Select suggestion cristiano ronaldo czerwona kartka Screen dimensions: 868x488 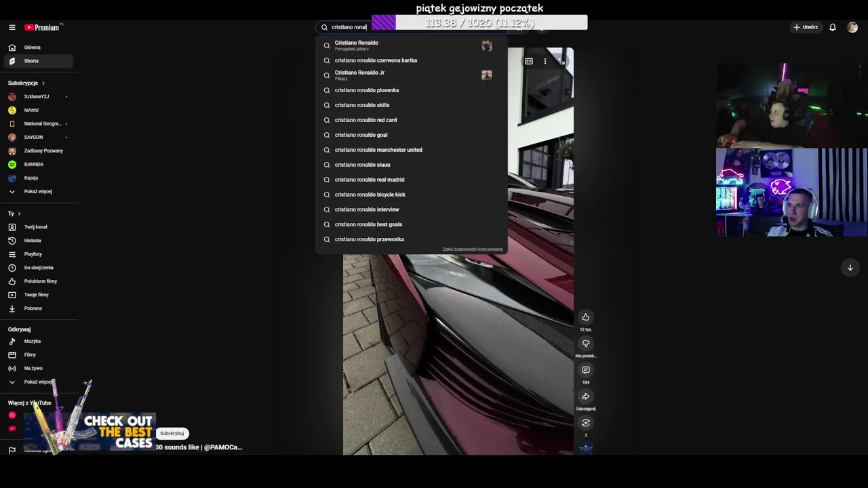[x=412, y=60]
